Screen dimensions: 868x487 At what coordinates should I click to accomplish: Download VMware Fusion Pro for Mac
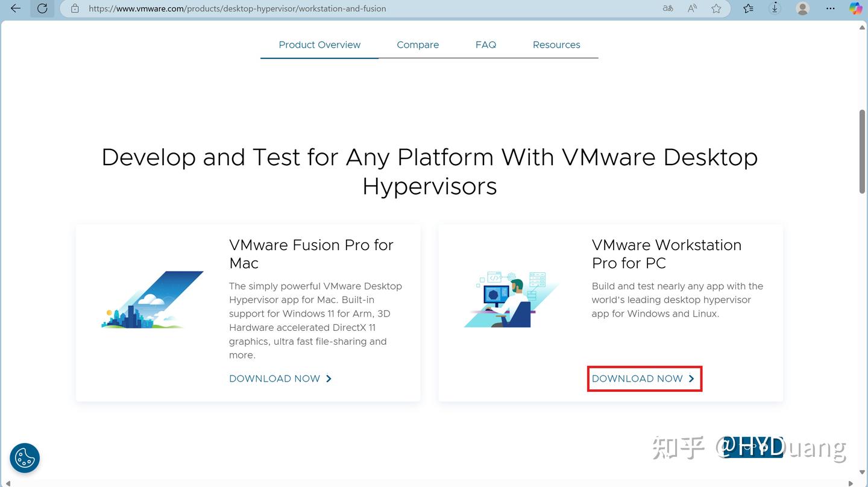[x=274, y=379]
